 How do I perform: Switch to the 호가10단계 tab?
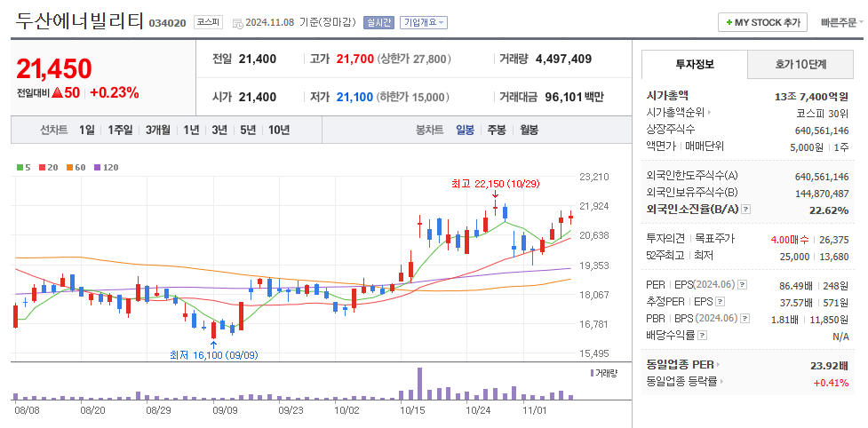click(800, 64)
